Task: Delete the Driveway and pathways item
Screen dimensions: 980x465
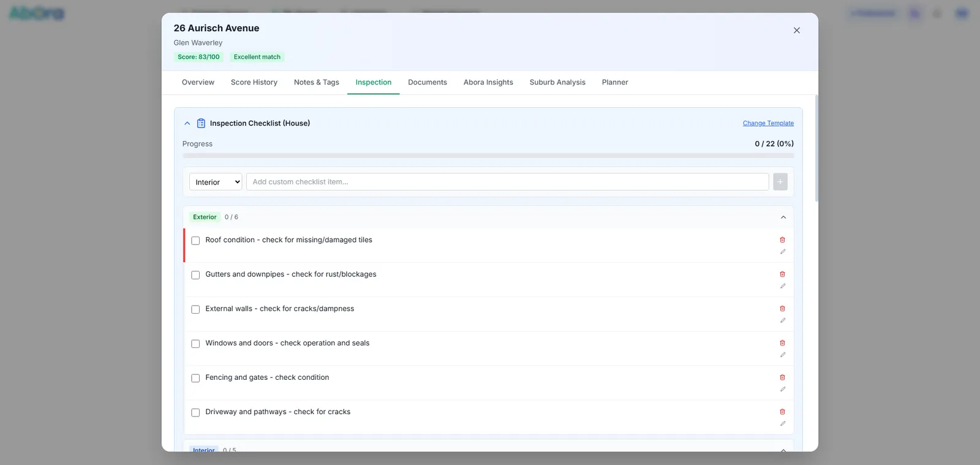Action: tap(782, 412)
